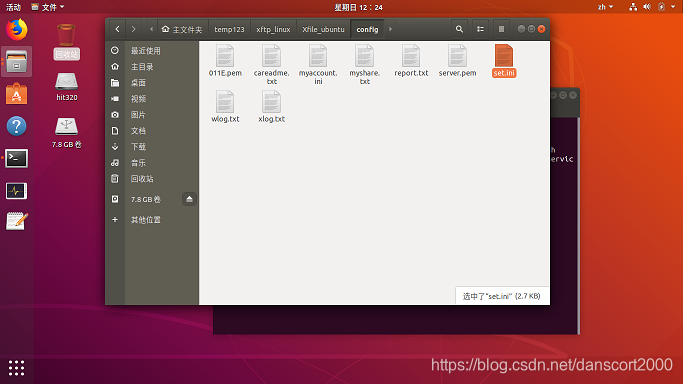
Task: Open the volume icon in the top bar
Action: pos(647,7)
